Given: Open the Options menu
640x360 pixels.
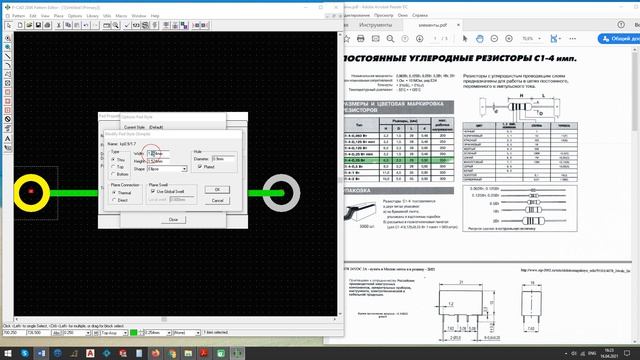Looking at the screenshot, I should (75, 16).
